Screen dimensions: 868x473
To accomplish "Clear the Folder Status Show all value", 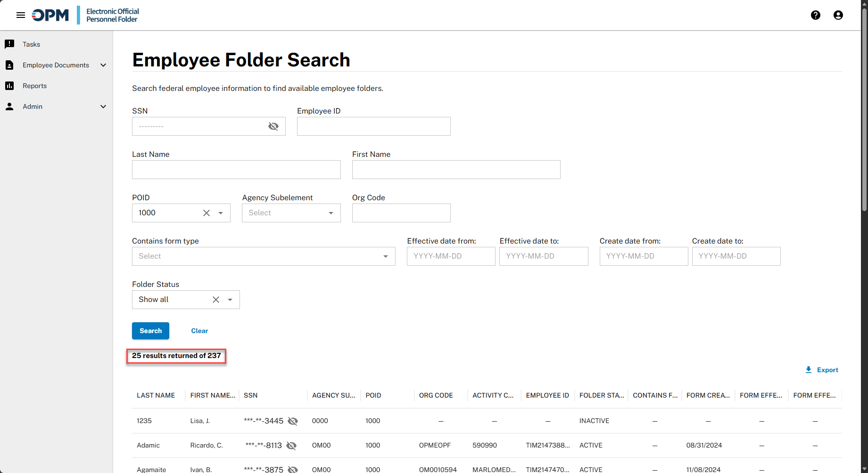I will click(x=216, y=300).
